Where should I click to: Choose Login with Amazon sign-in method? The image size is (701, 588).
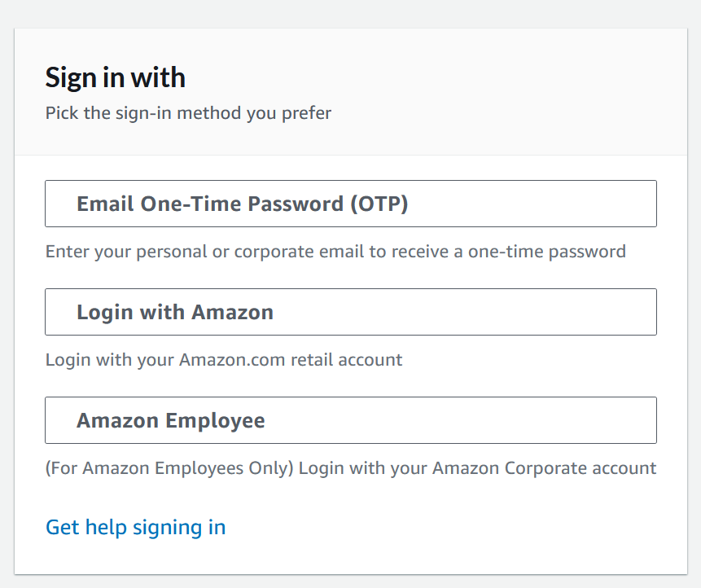point(350,312)
